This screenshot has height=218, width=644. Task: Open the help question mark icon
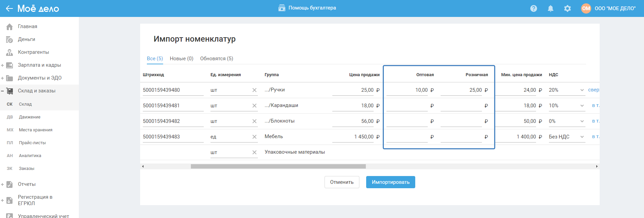(534, 8)
